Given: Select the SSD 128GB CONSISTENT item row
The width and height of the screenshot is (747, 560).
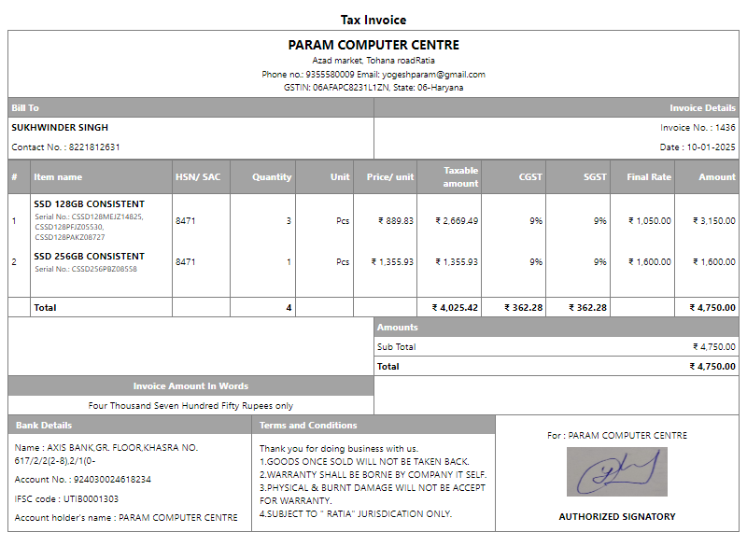Looking at the screenshot, I should pos(90,203).
